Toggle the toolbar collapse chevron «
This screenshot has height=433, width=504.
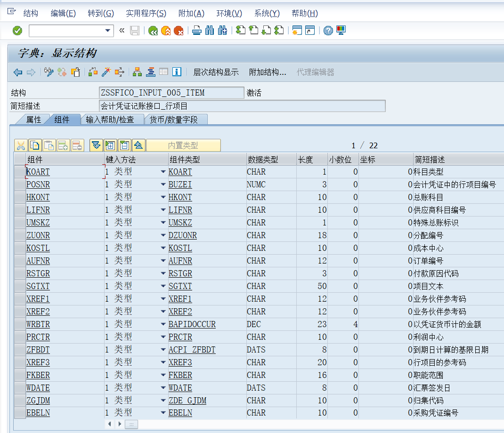tap(122, 31)
